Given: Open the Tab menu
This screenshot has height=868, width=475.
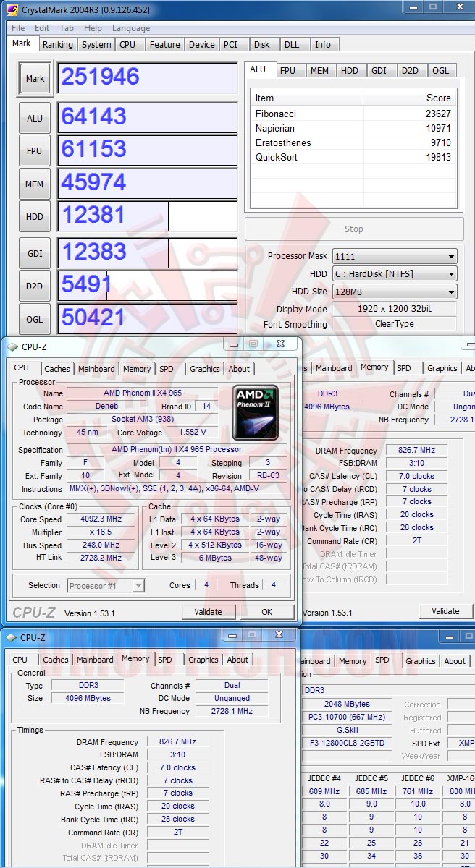Looking at the screenshot, I should click(67, 28).
